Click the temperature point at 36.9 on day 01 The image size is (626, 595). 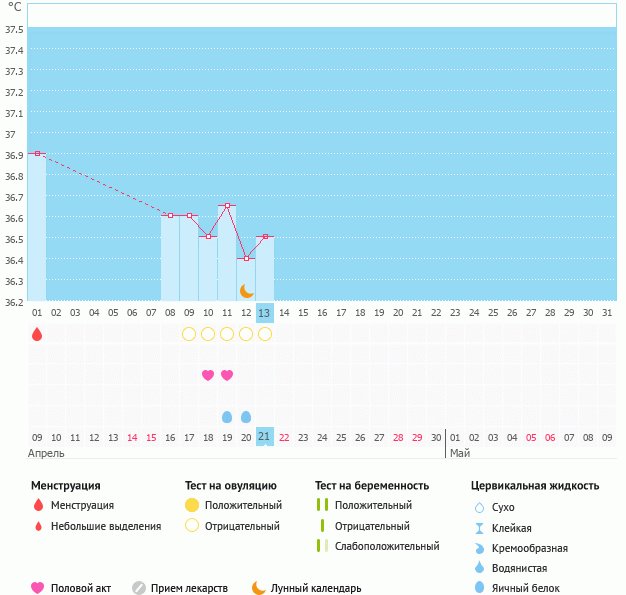click(x=37, y=153)
